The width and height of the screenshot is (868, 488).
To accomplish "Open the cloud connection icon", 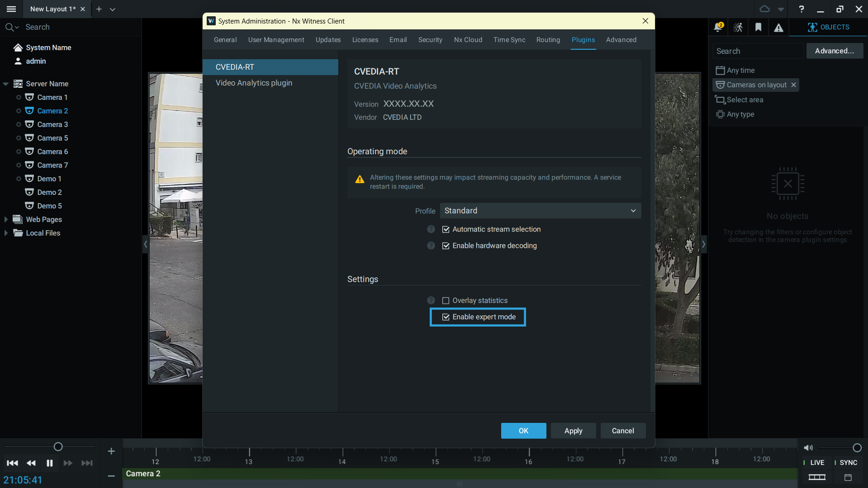I will pos(764,9).
